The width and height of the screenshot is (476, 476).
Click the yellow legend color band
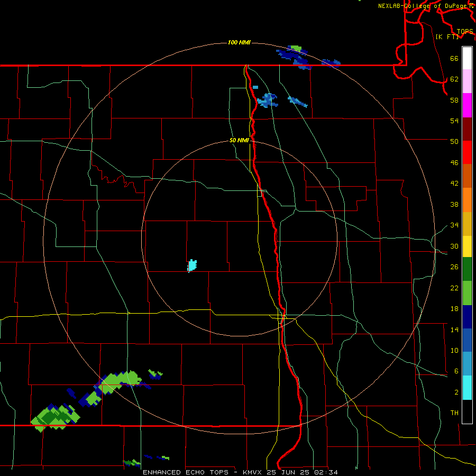pos(467,246)
